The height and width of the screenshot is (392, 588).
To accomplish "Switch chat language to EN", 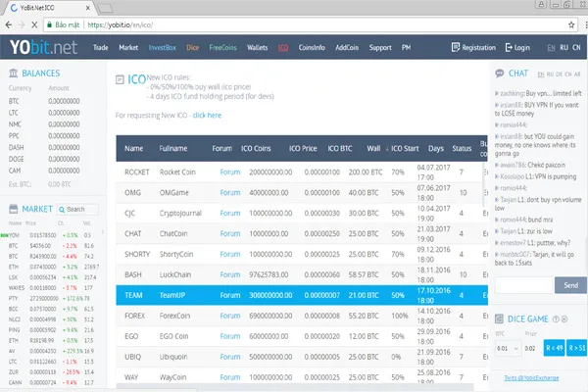I will 541,74.
